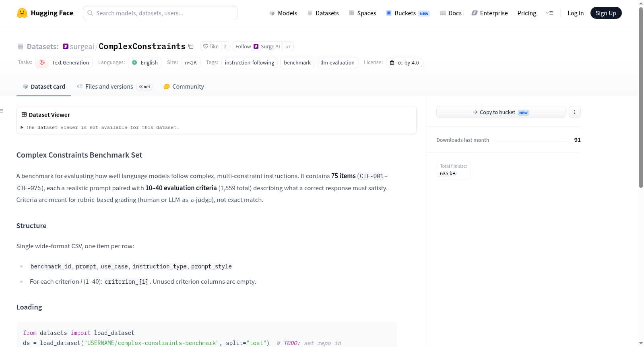Screen dimensions: 644x347
Task: Go to the Pricing page
Action: coord(527,13)
